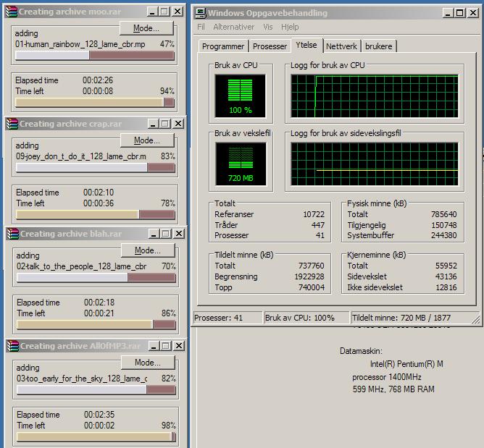
Task: Switch to the Nettverk tab
Action: click(341, 46)
